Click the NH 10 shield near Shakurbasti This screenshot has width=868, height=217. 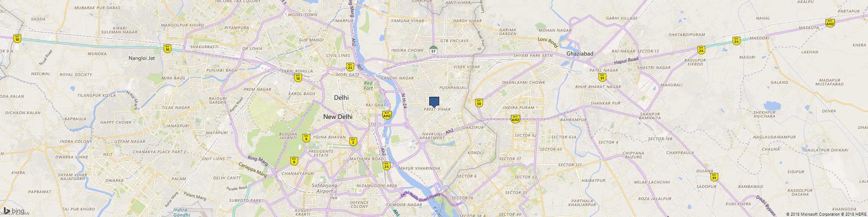click(167, 49)
